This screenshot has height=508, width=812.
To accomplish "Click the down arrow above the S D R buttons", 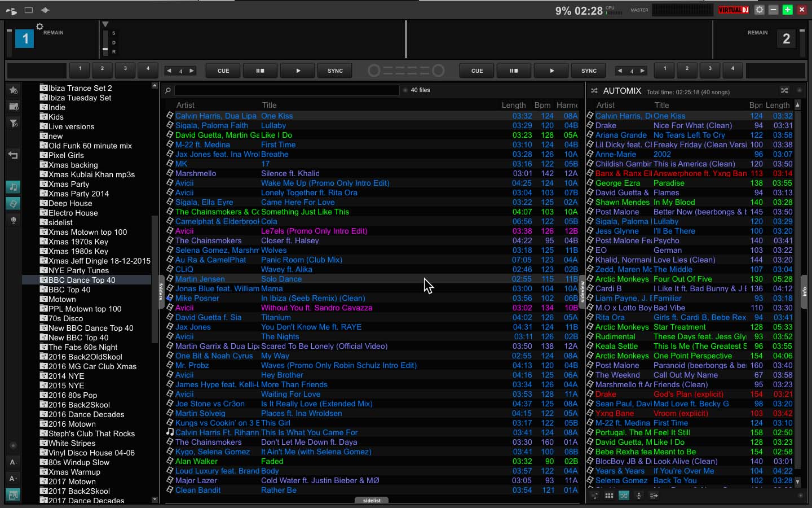I will point(105,24).
